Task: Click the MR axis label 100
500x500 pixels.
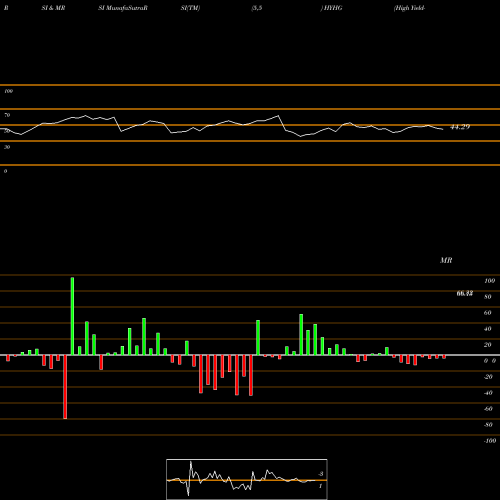Action: (x=489, y=281)
